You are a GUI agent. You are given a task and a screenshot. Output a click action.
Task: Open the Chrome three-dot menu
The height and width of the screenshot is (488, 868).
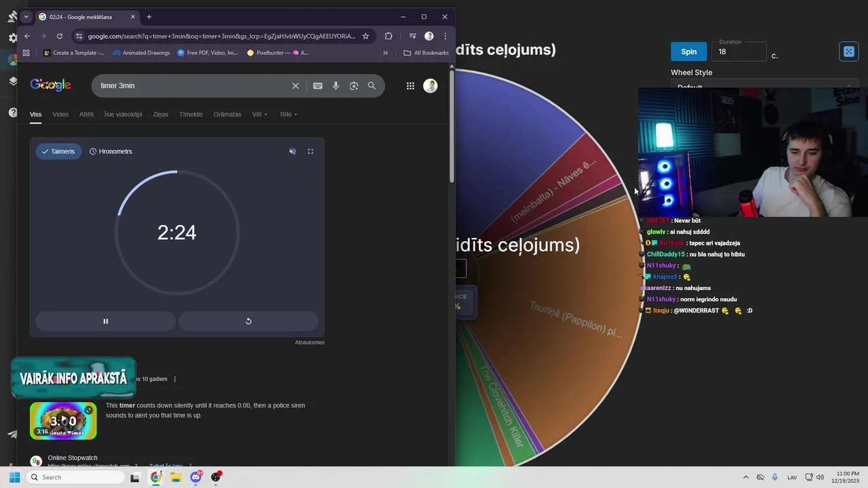click(445, 36)
